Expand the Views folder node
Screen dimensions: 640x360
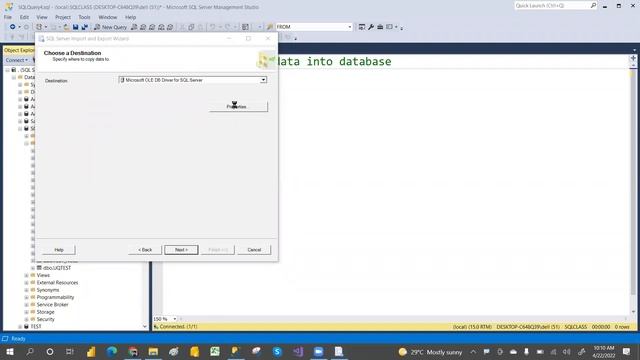click(x=27, y=276)
